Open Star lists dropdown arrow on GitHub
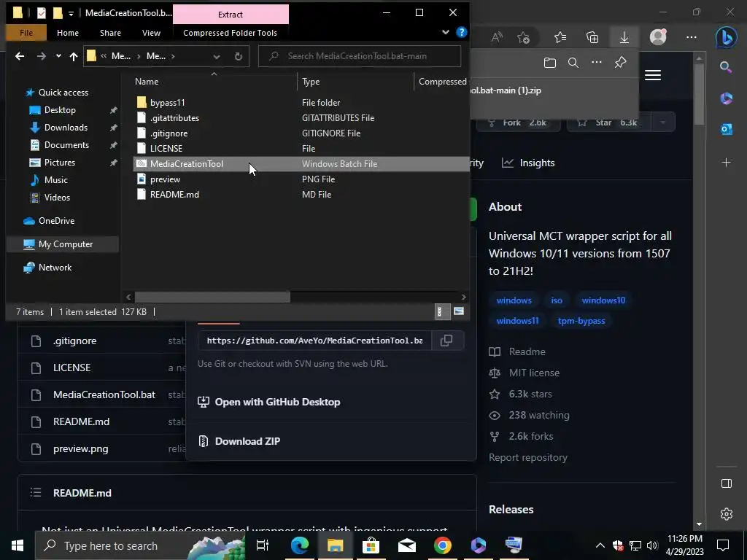747x560 pixels. coord(662,122)
